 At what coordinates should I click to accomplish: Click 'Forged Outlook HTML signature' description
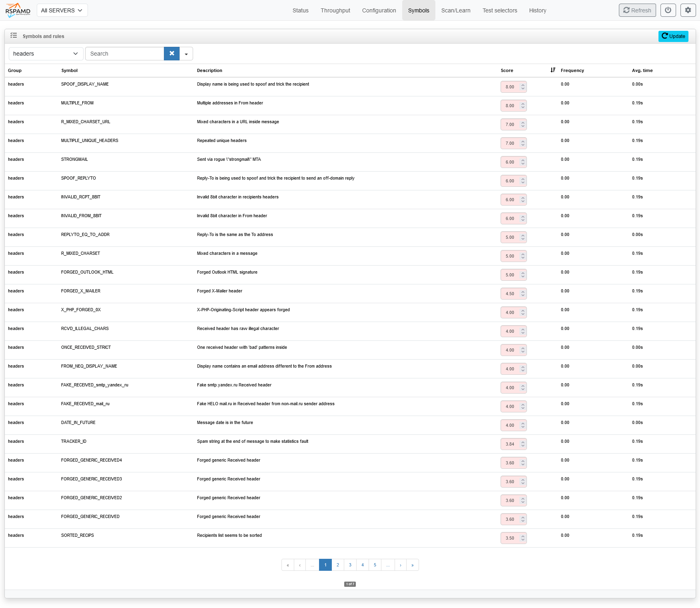click(x=227, y=272)
